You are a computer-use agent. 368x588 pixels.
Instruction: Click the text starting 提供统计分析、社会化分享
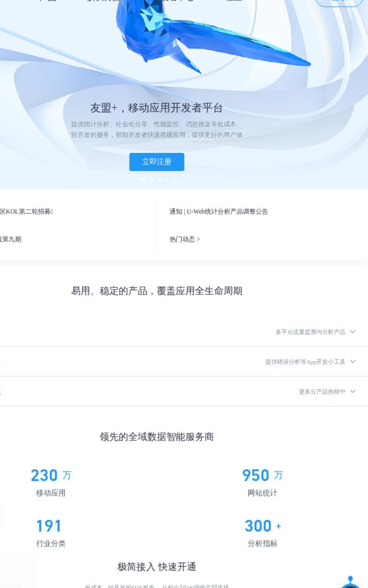tap(156, 130)
